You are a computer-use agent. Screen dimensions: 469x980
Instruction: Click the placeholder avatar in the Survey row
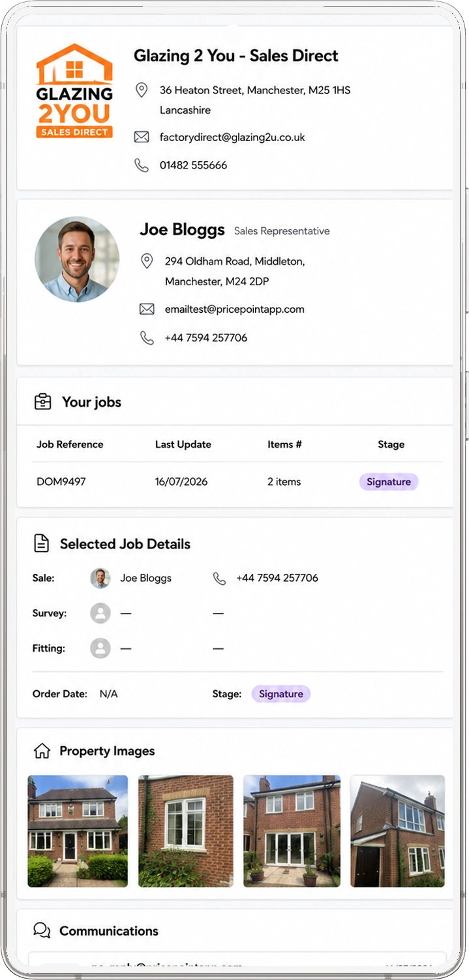coord(100,613)
